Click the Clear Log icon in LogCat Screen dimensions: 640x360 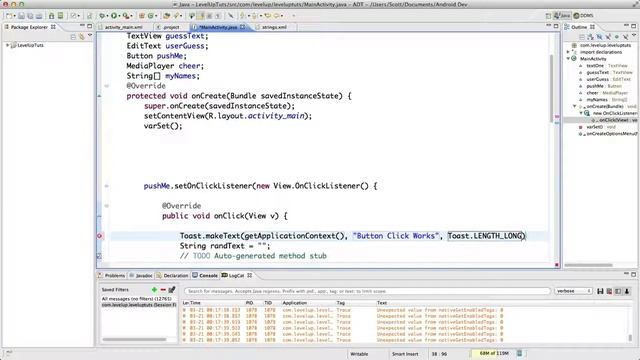(609, 291)
